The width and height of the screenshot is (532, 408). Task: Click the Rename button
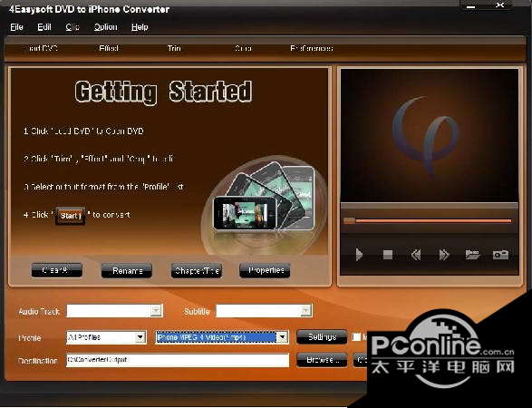[x=127, y=270]
